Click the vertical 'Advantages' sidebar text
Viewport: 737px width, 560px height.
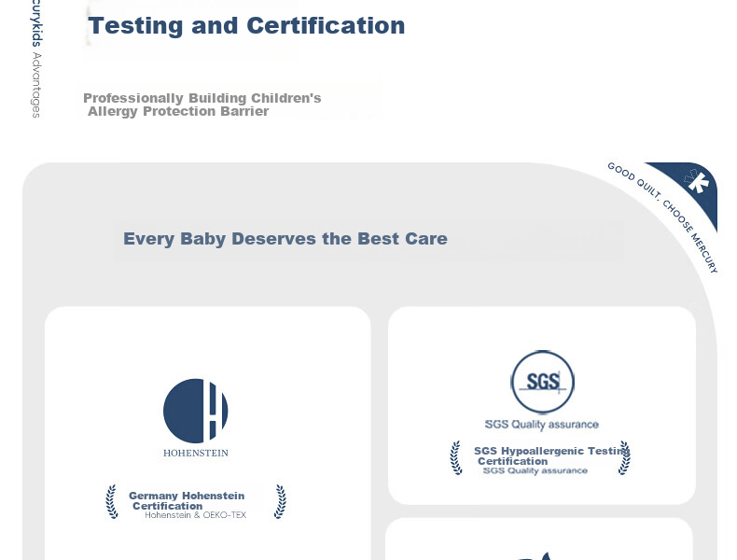coord(36,85)
